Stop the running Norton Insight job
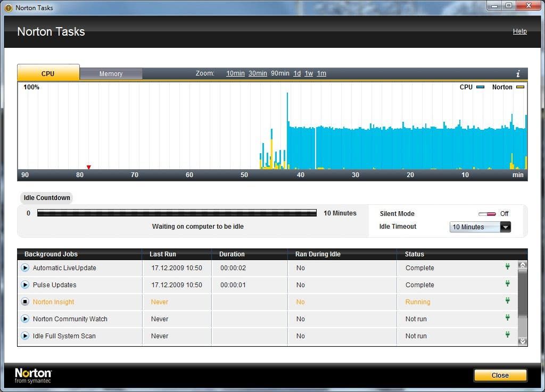Viewport: 545px width, 392px height. pos(24,302)
